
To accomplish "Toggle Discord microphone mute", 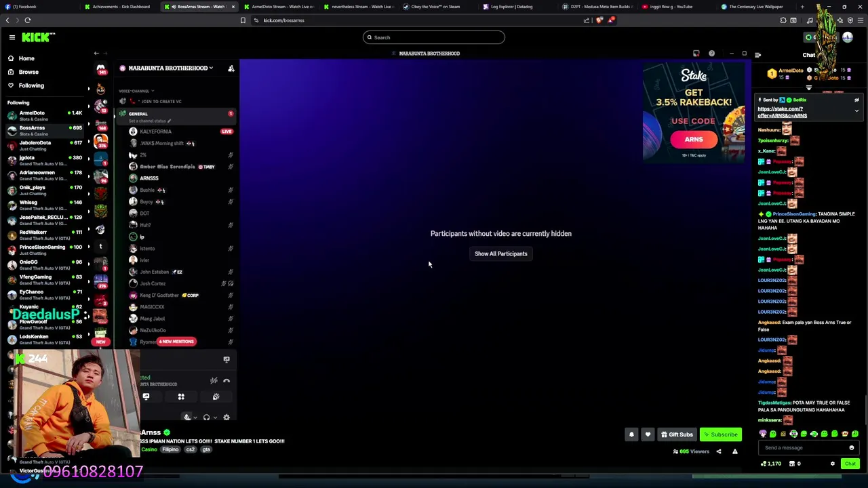I will tap(186, 418).
